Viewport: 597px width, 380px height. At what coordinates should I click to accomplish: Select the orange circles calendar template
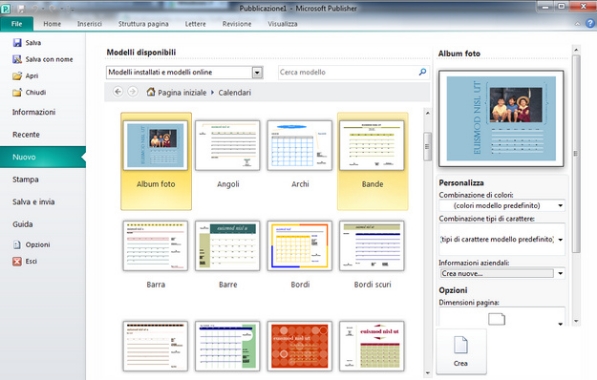[x=300, y=346]
